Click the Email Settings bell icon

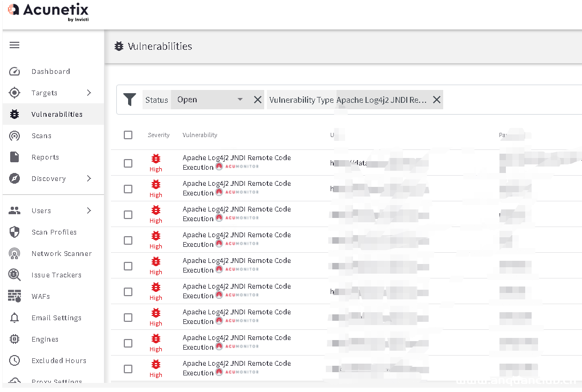[14, 318]
